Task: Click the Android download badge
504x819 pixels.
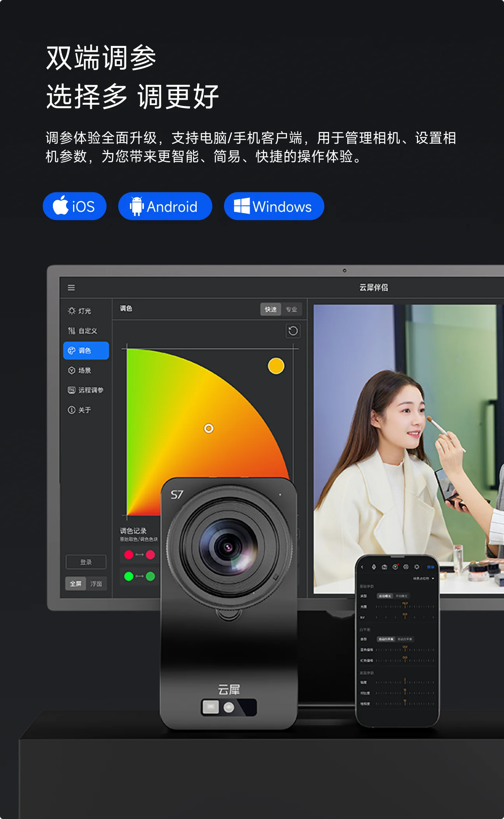Action: coord(165,206)
